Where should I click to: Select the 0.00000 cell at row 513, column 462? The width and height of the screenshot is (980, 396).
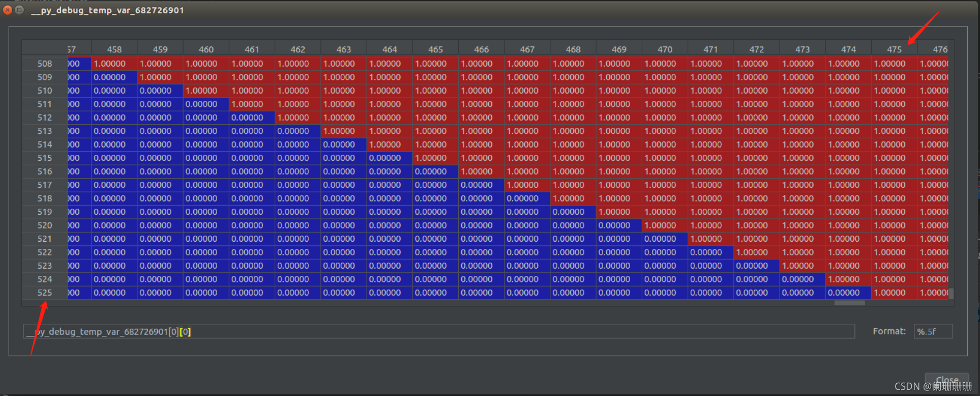298,131
